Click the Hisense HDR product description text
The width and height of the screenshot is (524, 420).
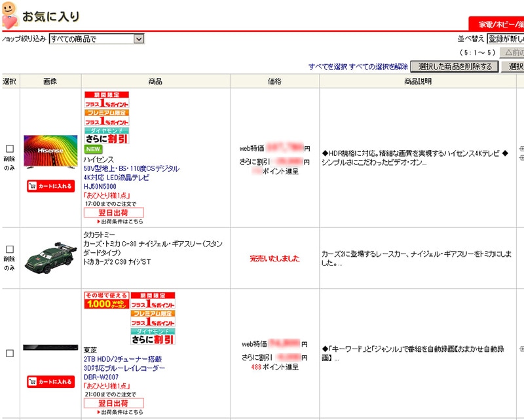(x=415, y=158)
